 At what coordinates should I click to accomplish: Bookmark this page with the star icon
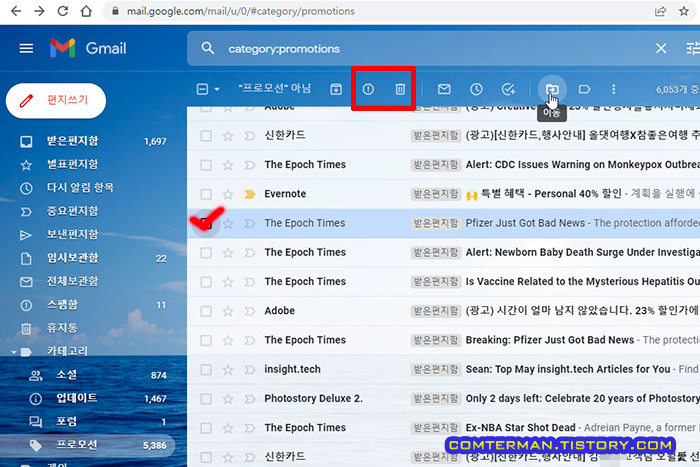(683, 11)
